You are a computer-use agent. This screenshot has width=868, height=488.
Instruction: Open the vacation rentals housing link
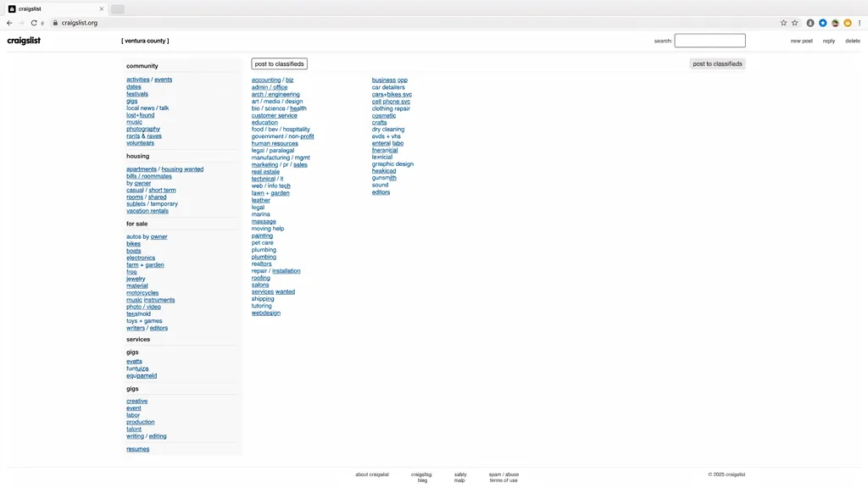click(147, 211)
